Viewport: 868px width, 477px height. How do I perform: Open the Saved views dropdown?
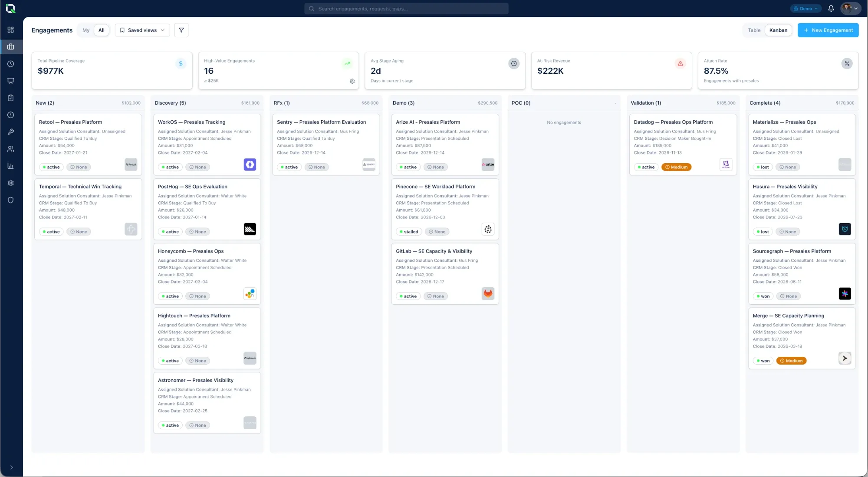point(142,30)
